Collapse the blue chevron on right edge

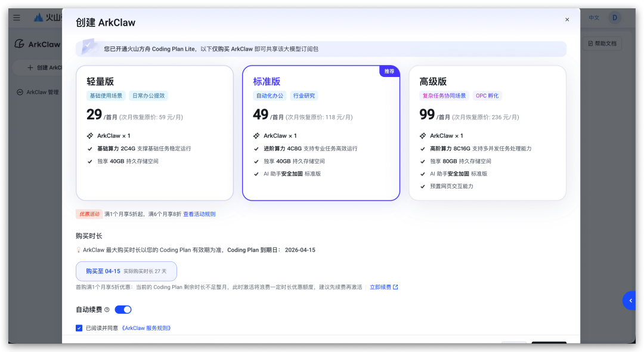pyautogui.click(x=629, y=301)
